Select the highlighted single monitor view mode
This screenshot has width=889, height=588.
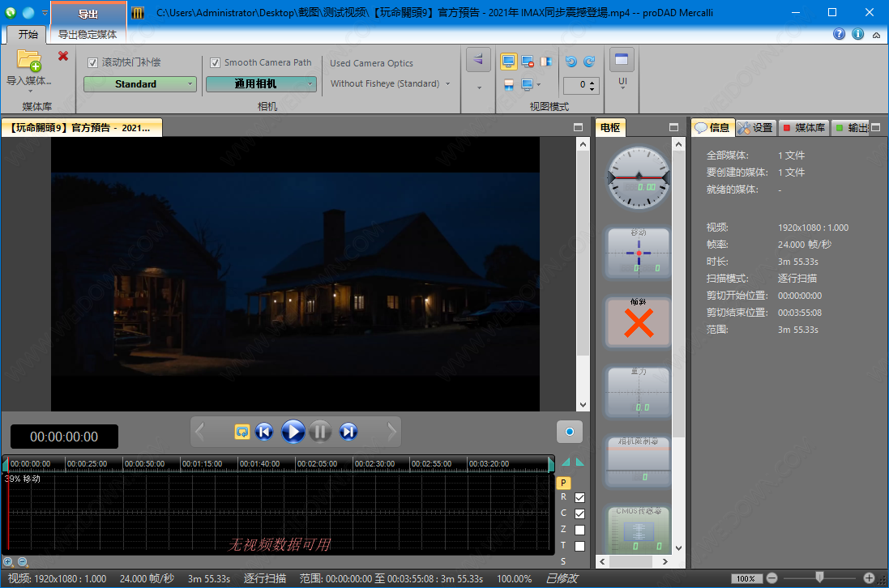tap(509, 62)
